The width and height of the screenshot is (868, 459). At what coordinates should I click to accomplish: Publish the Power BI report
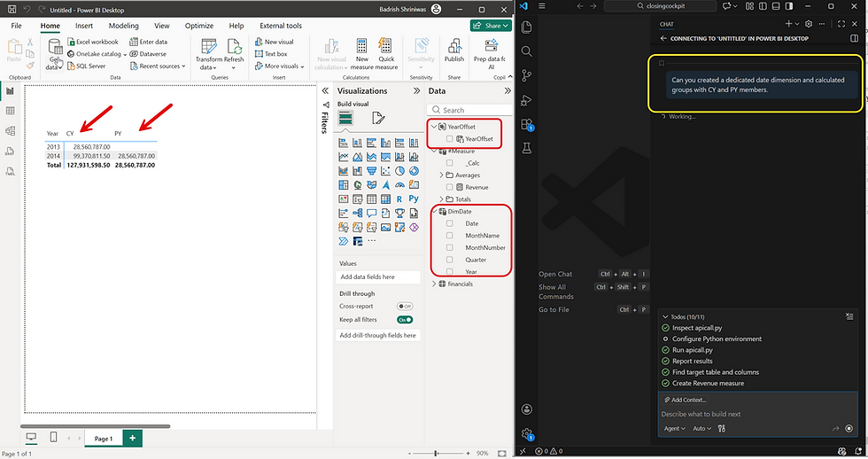[453, 50]
